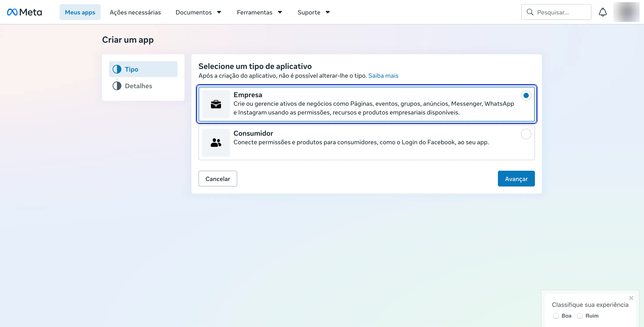The image size is (644, 327).
Task: Expand the Documentos dropdown
Action: pos(198,12)
